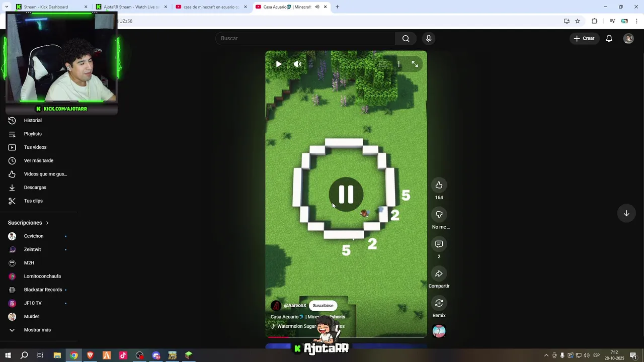Enter fullscreen on the Short player

coord(415,64)
